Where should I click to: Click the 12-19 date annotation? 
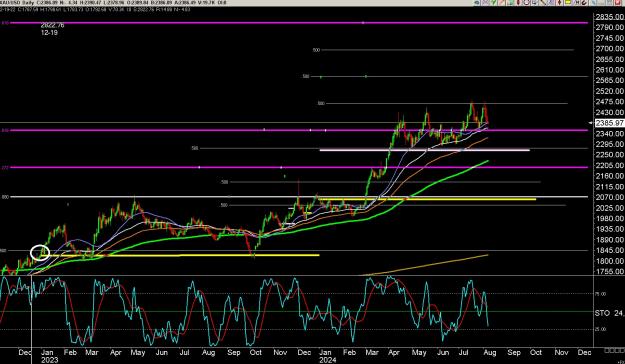pos(49,32)
